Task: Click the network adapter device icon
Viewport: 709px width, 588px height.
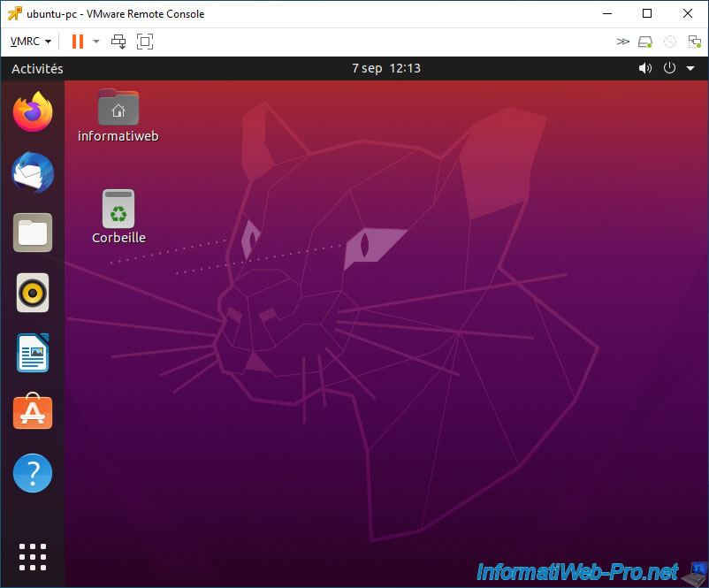Action: point(694,42)
